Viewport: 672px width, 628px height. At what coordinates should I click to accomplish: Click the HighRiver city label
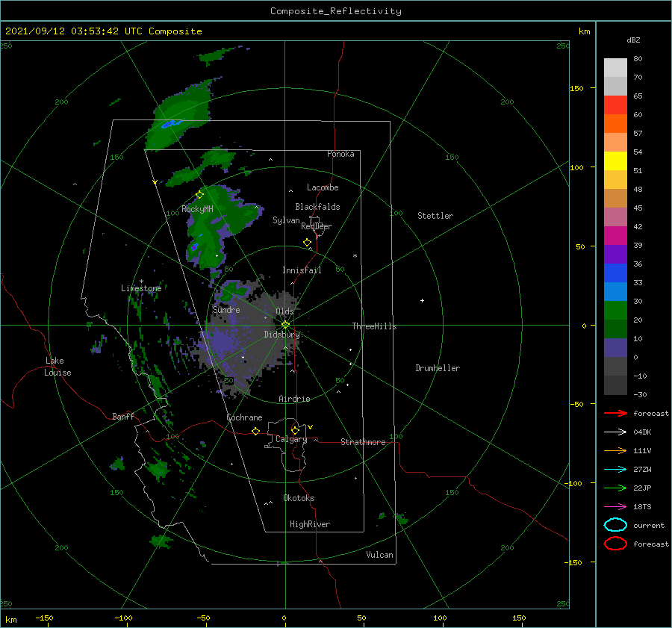coord(310,524)
